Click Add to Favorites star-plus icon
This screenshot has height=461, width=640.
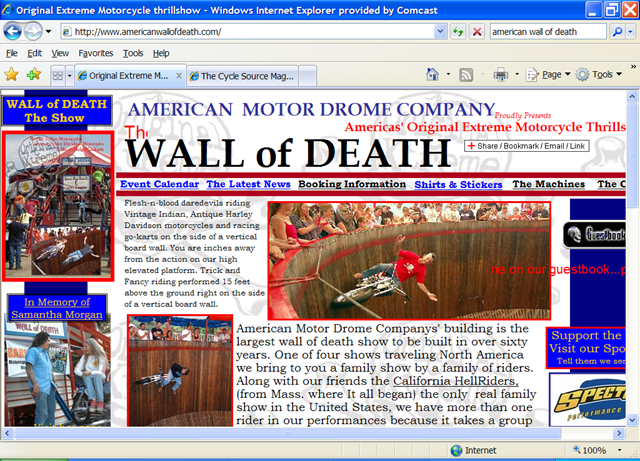tap(34, 75)
